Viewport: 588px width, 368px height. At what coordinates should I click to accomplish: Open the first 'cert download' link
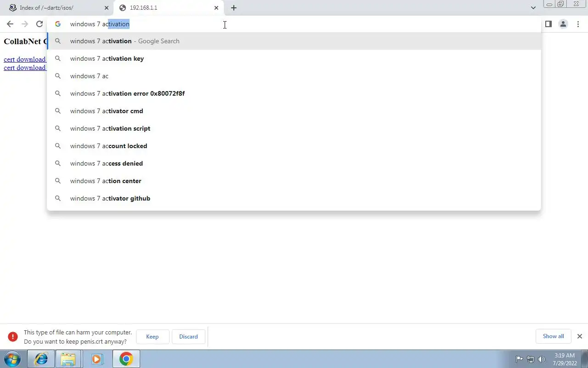(x=25, y=59)
